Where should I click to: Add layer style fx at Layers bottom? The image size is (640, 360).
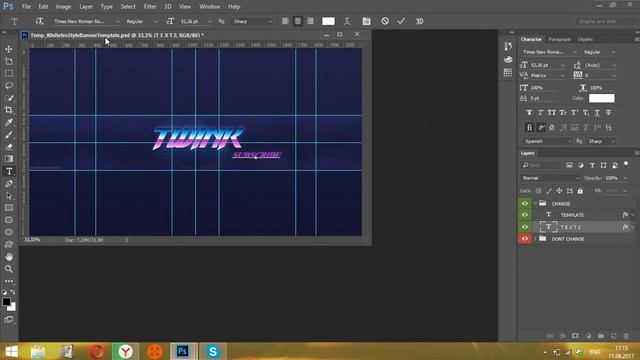(x=562, y=336)
